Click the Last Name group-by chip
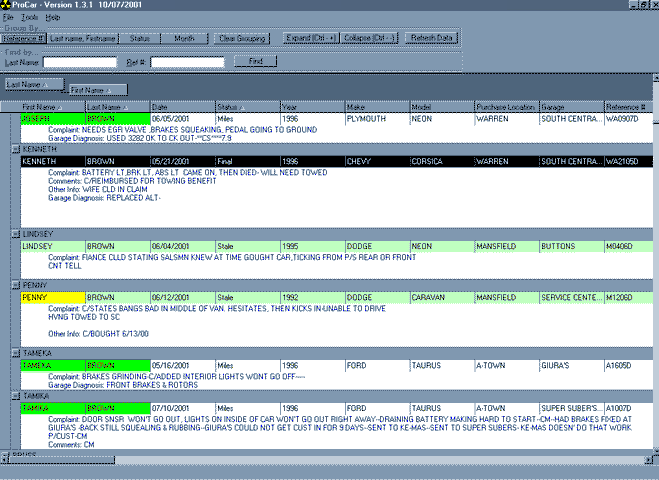 30,84
